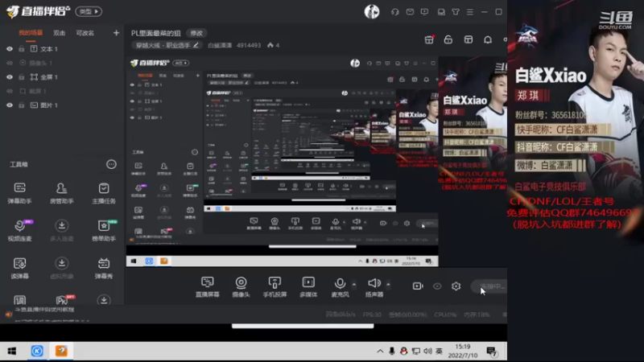This screenshot has height=362, width=644.
Task: Click the 修改 edit title button
Action: point(196,33)
